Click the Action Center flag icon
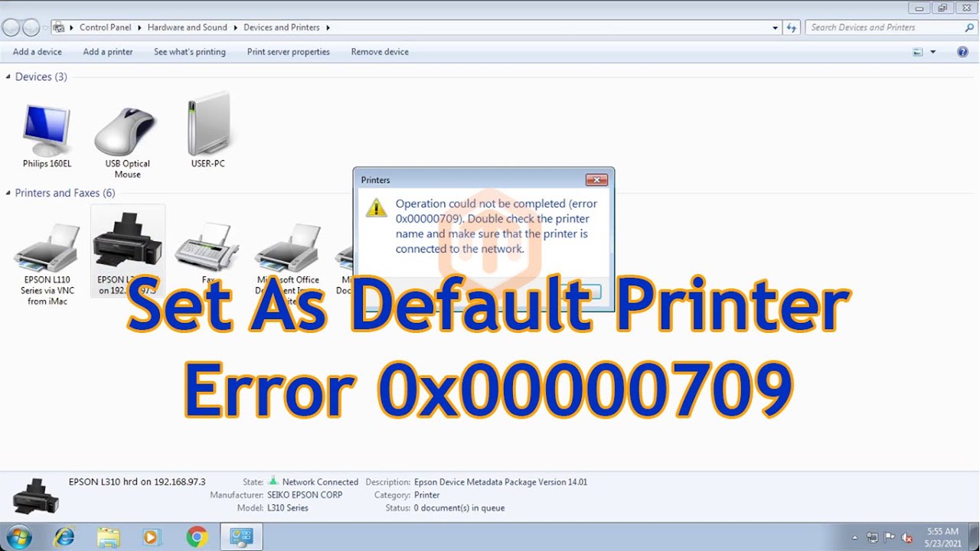Image resolution: width=980 pixels, height=551 pixels. click(890, 538)
